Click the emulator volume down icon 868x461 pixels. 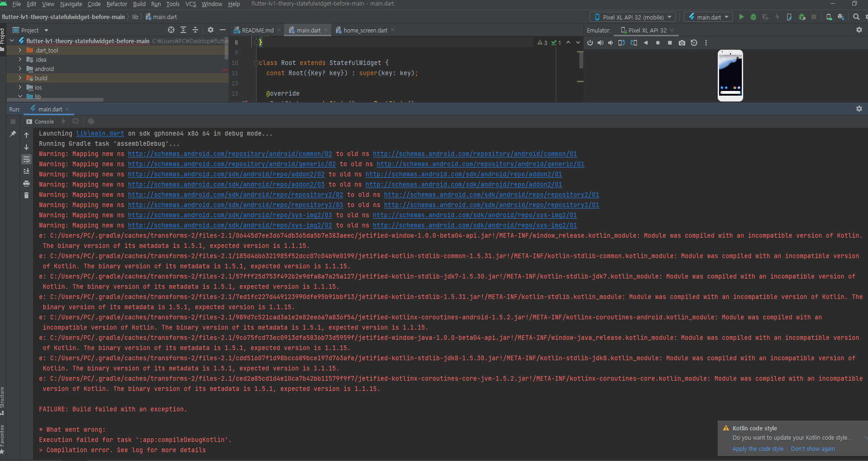coord(611,43)
